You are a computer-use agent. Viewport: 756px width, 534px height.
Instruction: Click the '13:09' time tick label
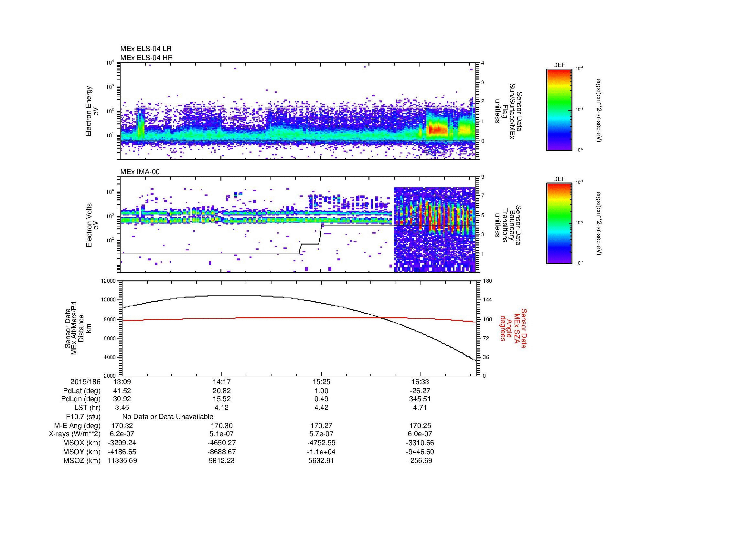pyautogui.click(x=122, y=382)
